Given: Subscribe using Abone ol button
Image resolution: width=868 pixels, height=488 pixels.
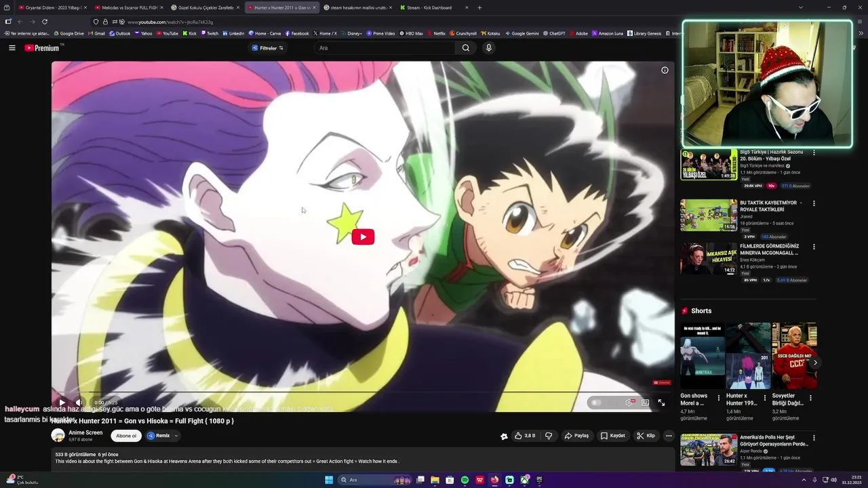Looking at the screenshot, I should (x=126, y=436).
